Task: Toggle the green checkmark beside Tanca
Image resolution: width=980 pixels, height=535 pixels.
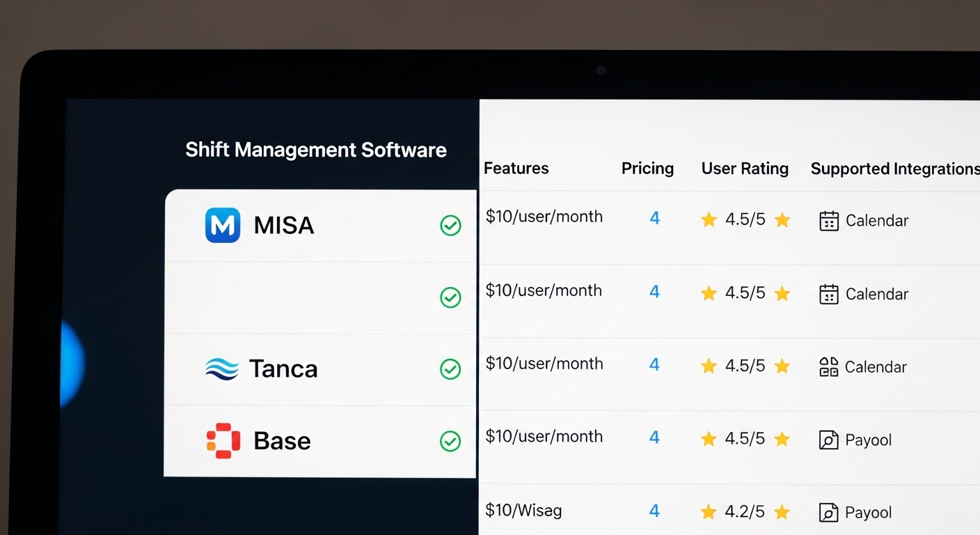Action: click(x=450, y=369)
